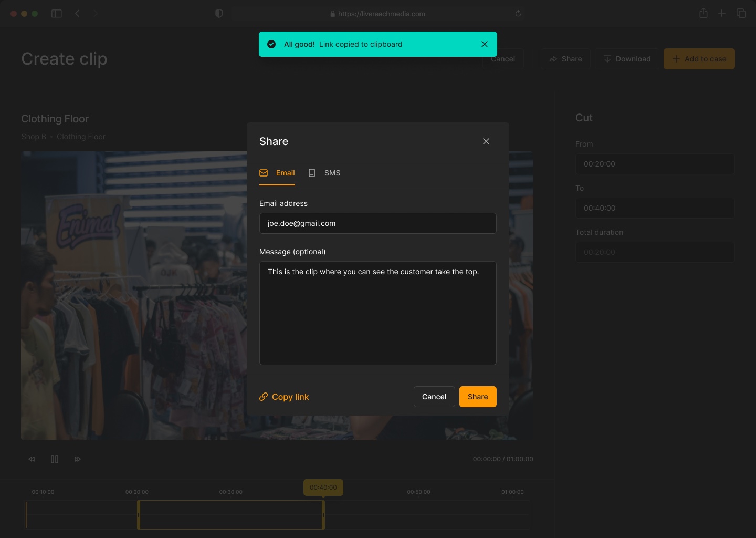Click the browser share icon
This screenshot has height=538, width=756.
tap(703, 13)
